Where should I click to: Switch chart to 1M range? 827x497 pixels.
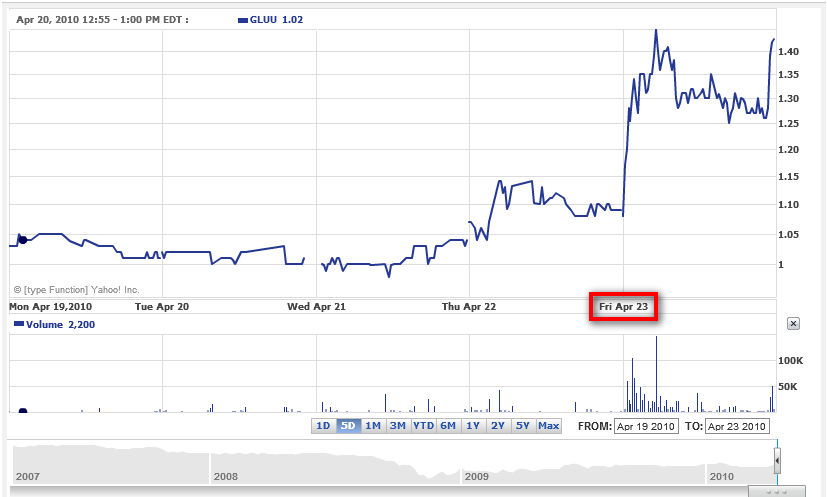pos(372,426)
